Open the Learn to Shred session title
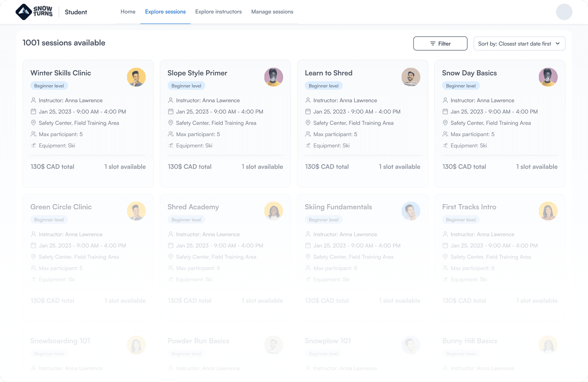Screen dimensions: 588x382 click(x=328, y=73)
